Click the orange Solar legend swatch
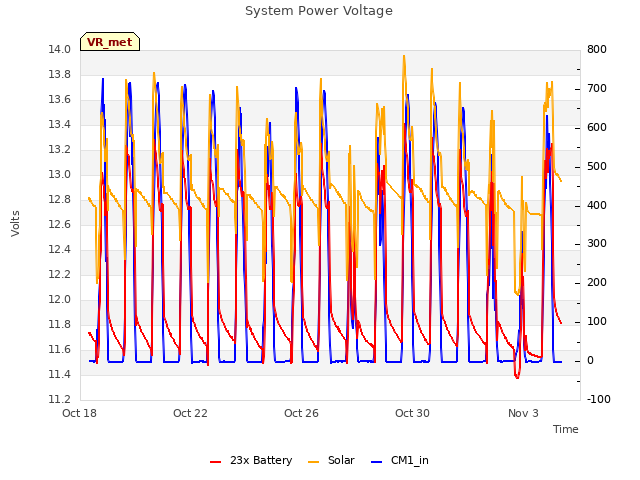 pos(313,462)
